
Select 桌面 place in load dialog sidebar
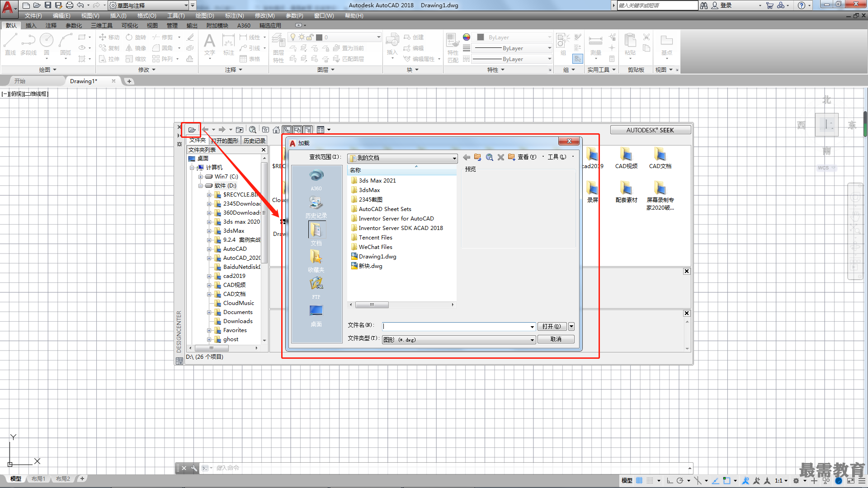[x=316, y=315]
